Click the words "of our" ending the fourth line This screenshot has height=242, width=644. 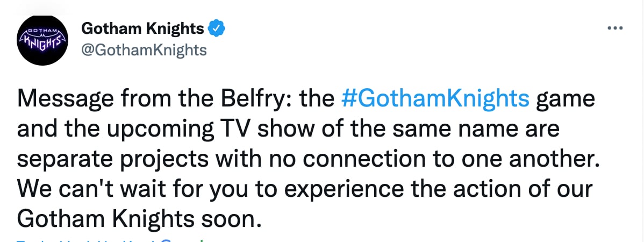point(573,188)
